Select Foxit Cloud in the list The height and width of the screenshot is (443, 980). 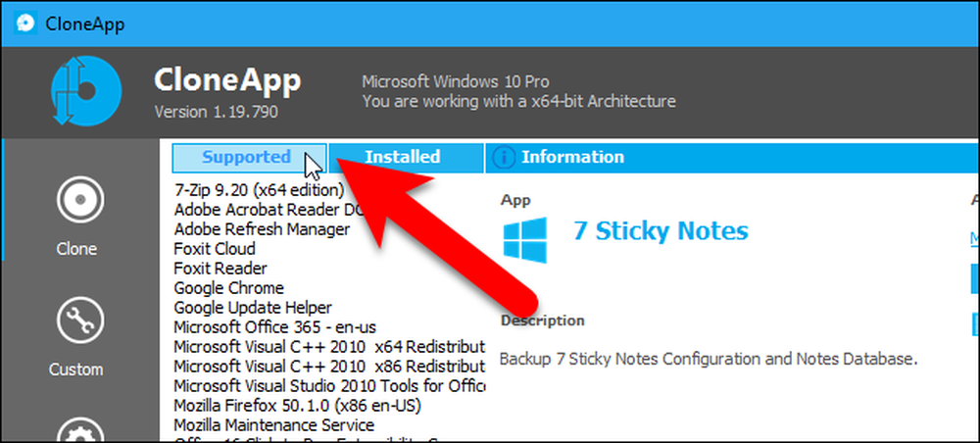pos(215,249)
